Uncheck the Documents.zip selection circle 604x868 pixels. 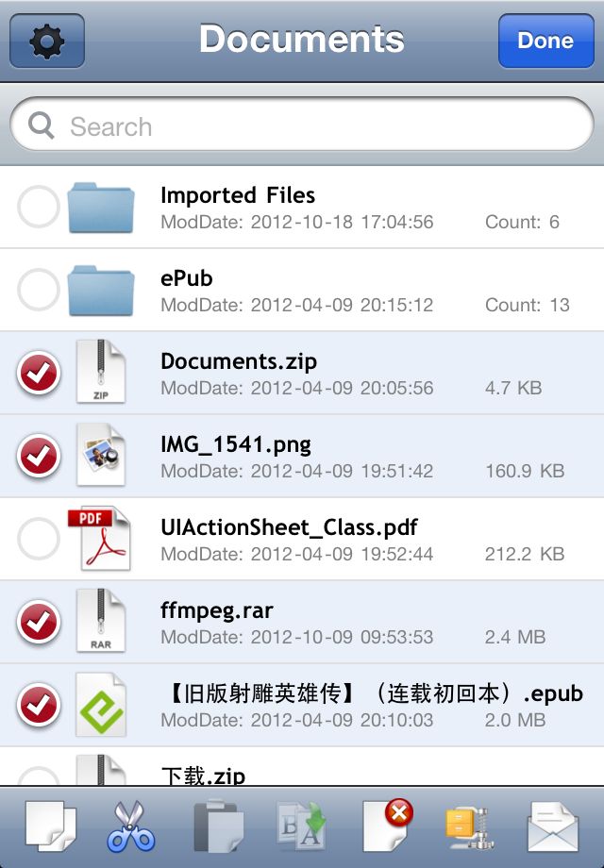pos(38,373)
